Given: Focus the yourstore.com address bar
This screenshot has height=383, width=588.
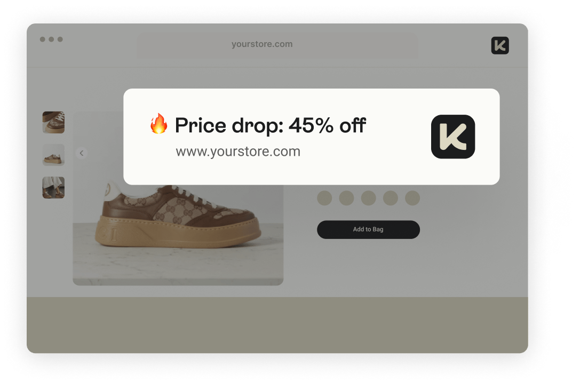Looking at the screenshot, I should coord(277,45).
